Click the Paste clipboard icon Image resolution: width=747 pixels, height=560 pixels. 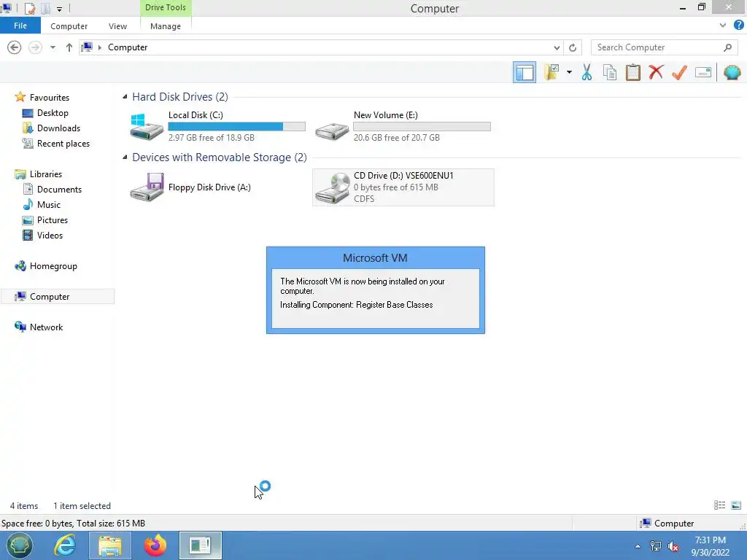pos(632,72)
